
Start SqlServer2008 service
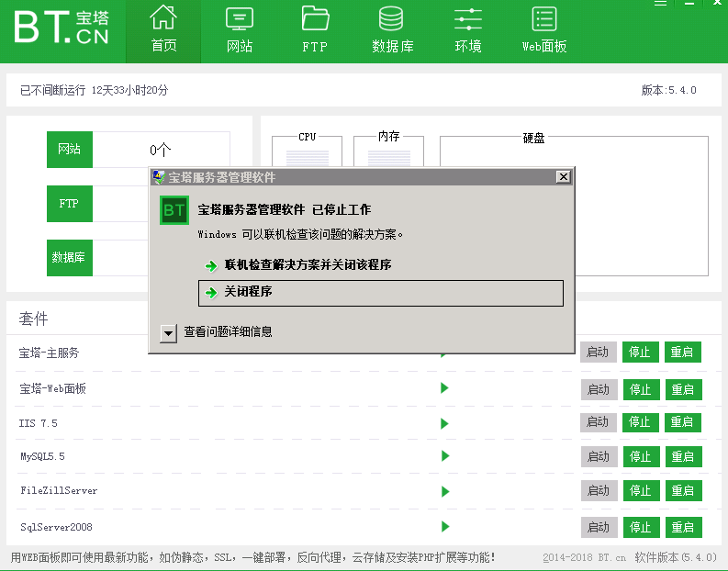(x=599, y=527)
